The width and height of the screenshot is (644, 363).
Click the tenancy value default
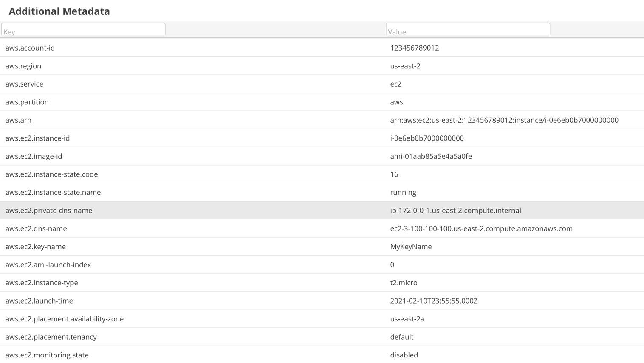(x=402, y=337)
